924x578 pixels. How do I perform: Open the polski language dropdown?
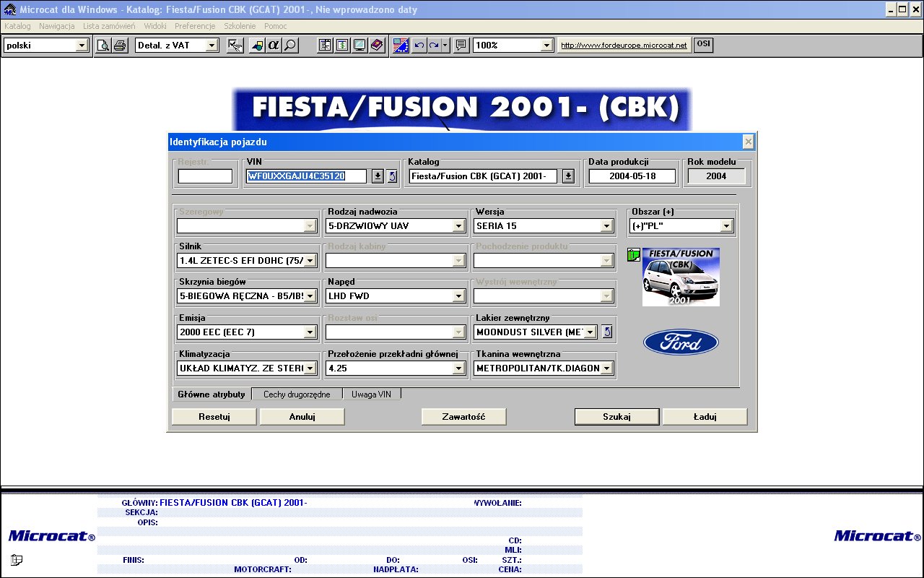(82, 46)
